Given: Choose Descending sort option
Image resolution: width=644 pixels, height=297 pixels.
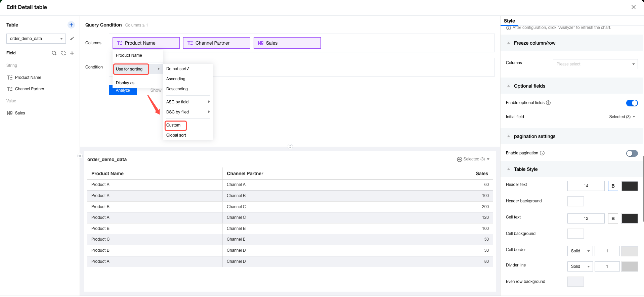Looking at the screenshot, I should click(177, 89).
